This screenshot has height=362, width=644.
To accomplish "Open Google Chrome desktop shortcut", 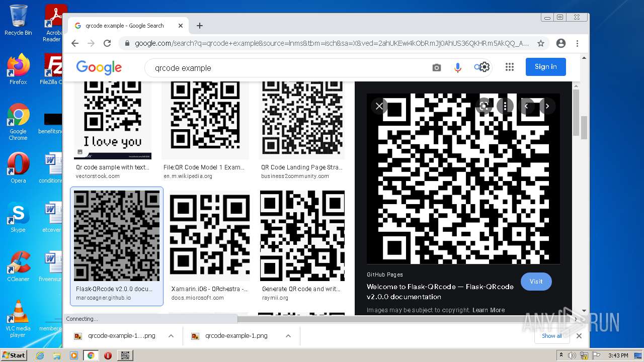I will click(18, 122).
